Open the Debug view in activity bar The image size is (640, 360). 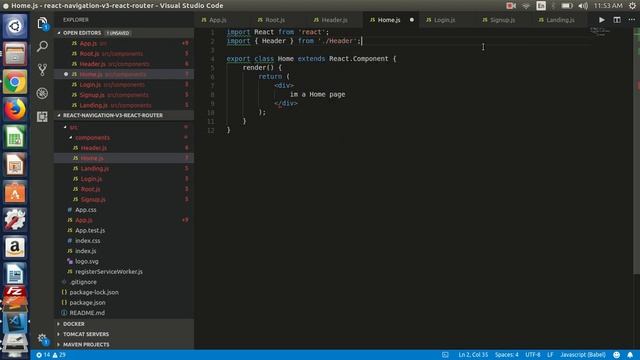[x=42, y=93]
